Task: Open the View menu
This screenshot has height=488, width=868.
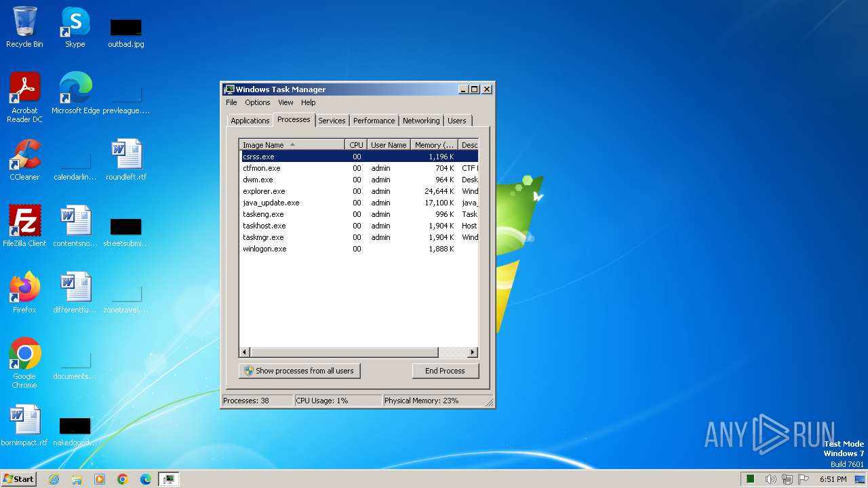Action: (x=285, y=102)
